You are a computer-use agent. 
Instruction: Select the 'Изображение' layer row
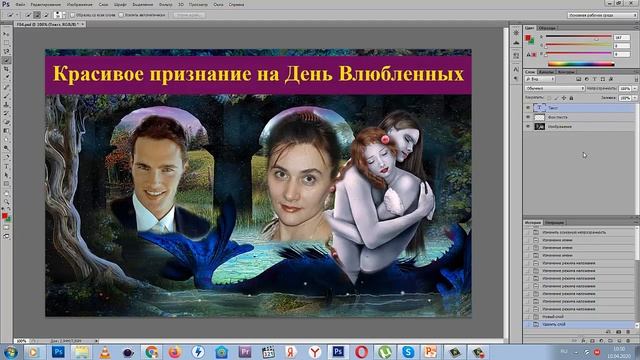pos(580,127)
